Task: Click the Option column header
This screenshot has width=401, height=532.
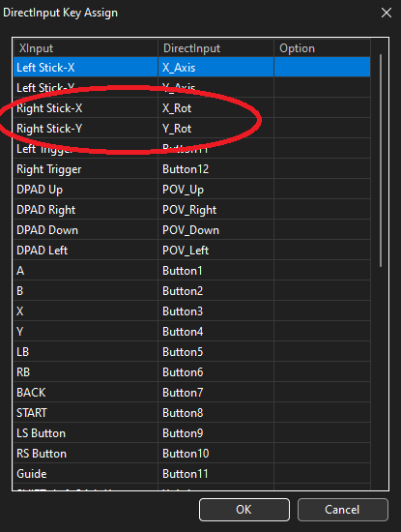Action: [322, 48]
